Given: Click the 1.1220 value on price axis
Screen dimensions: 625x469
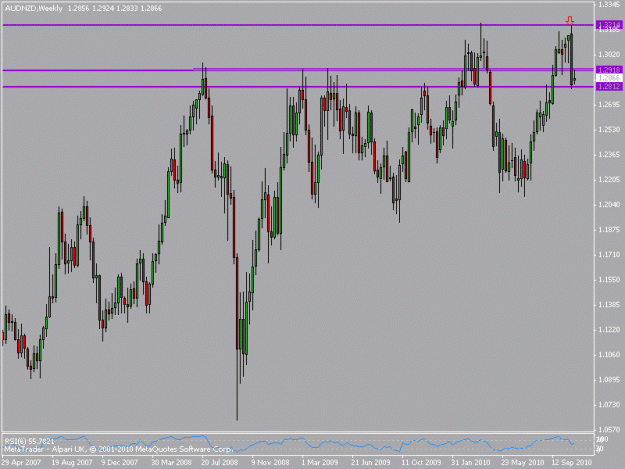Looking at the screenshot, I should coord(609,330).
